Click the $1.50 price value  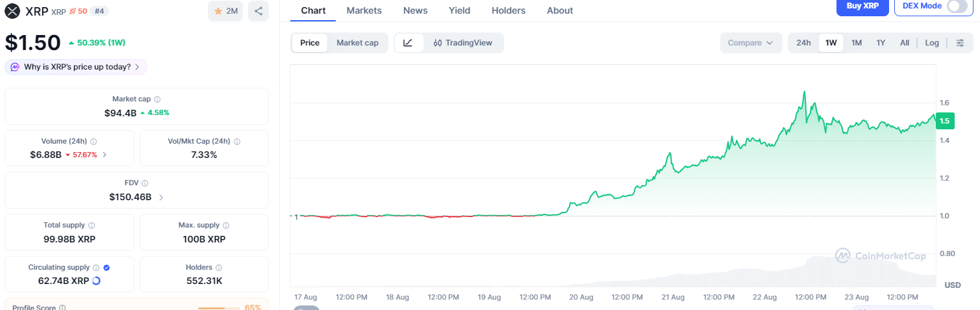point(32,43)
